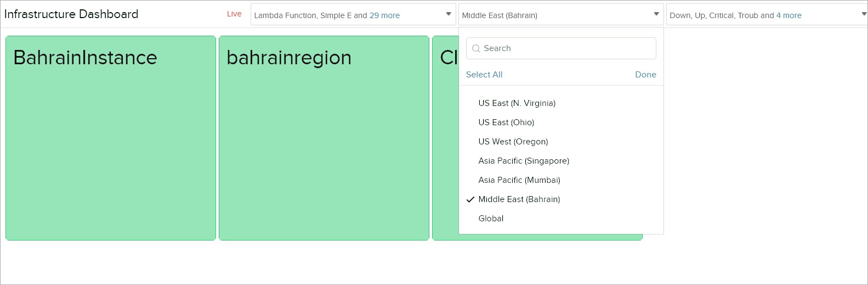This screenshot has width=868, height=285.
Task: Collapse the Middle East (Bahrain) region dropdown
Action: click(656, 14)
